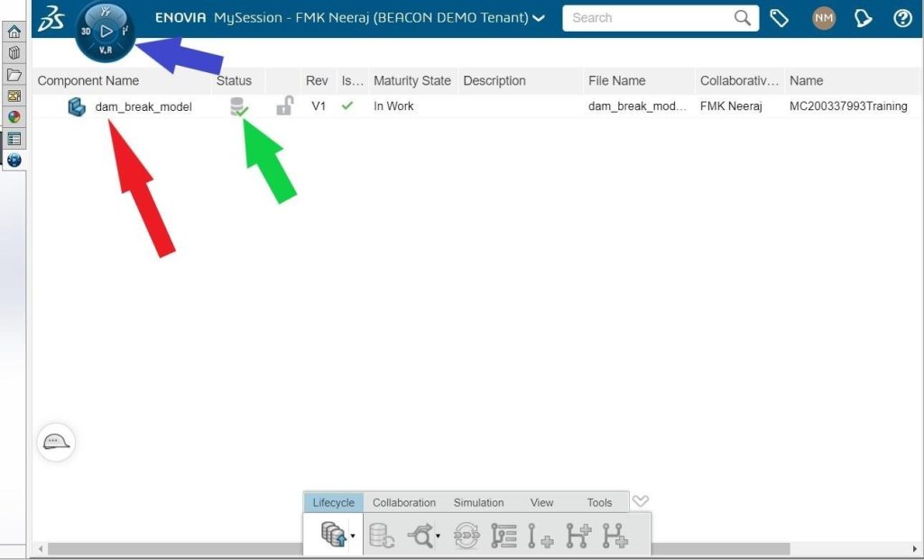Click the scrollbar right arrow
924x560 pixels.
915,549
